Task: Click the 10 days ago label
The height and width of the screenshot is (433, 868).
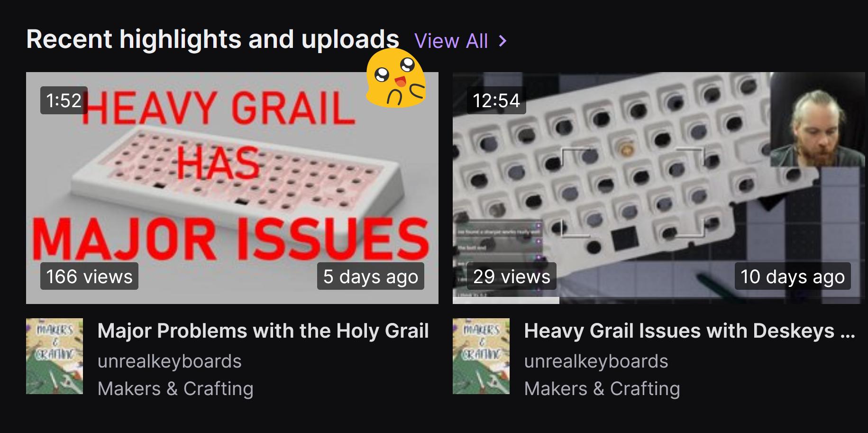Action: pyautogui.click(x=793, y=276)
